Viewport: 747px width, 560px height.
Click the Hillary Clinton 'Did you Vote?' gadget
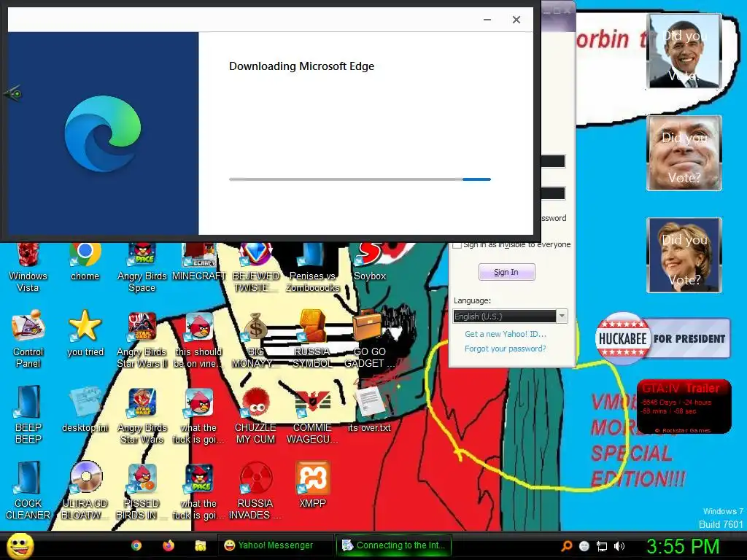[x=684, y=255]
